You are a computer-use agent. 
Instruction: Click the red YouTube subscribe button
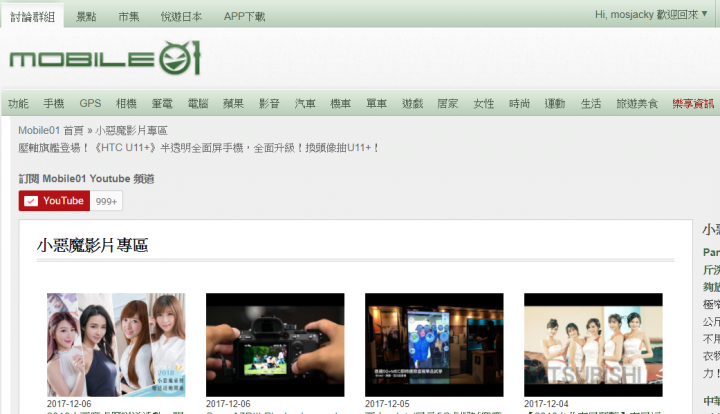pos(54,201)
